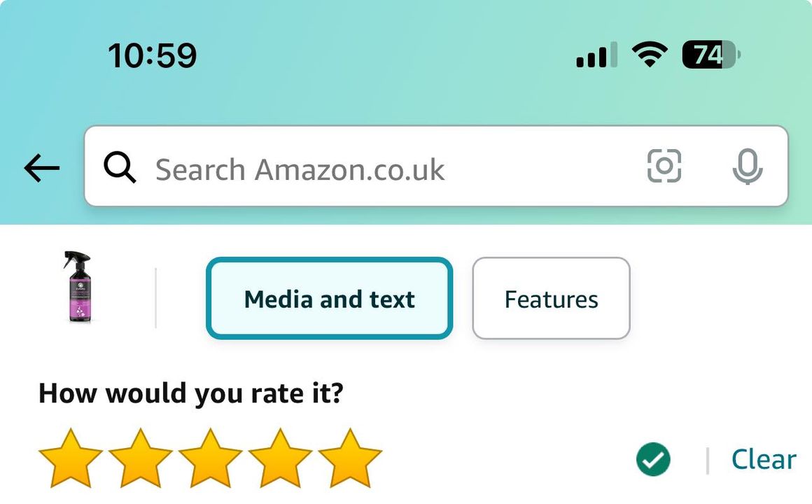This screenshot has width=812, height=504.
Task: Tap the cellular signal bars icon
Action: click(596, 55)
